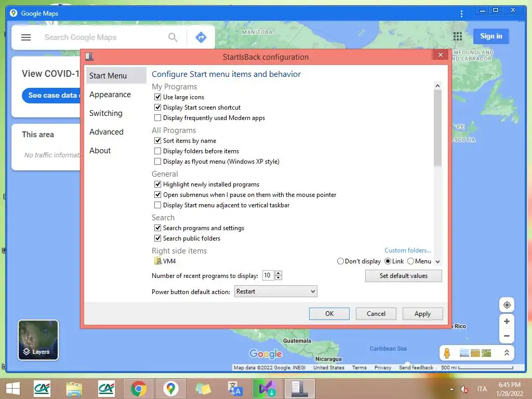Zoom out the map with minus icon
The width and height of the screenshot is (532, 399).
[x=507, y=336]
